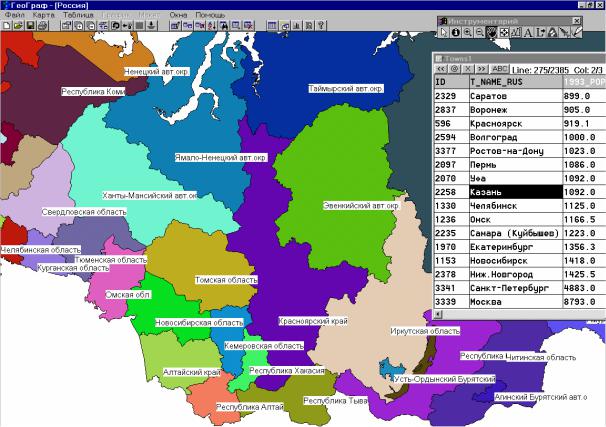
Task: Click the << button in Towns1 table
Action: pyautogui.click(x=441, y=69)
